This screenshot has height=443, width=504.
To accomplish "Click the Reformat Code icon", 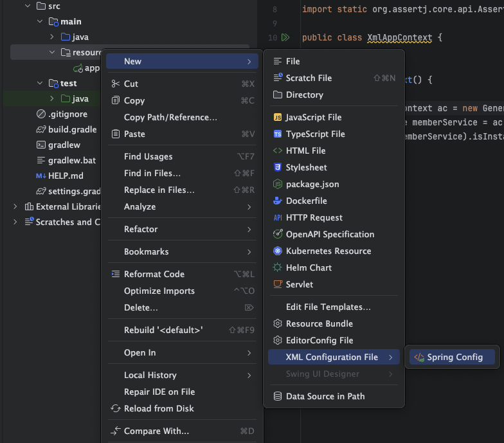I will [116, 274].
